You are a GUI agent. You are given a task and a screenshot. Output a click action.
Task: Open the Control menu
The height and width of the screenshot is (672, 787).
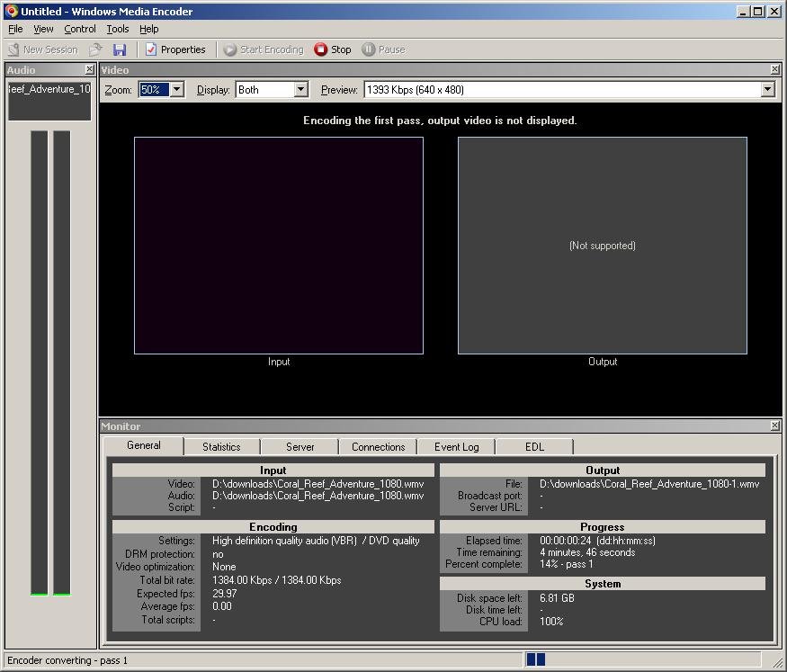point(80,29)
